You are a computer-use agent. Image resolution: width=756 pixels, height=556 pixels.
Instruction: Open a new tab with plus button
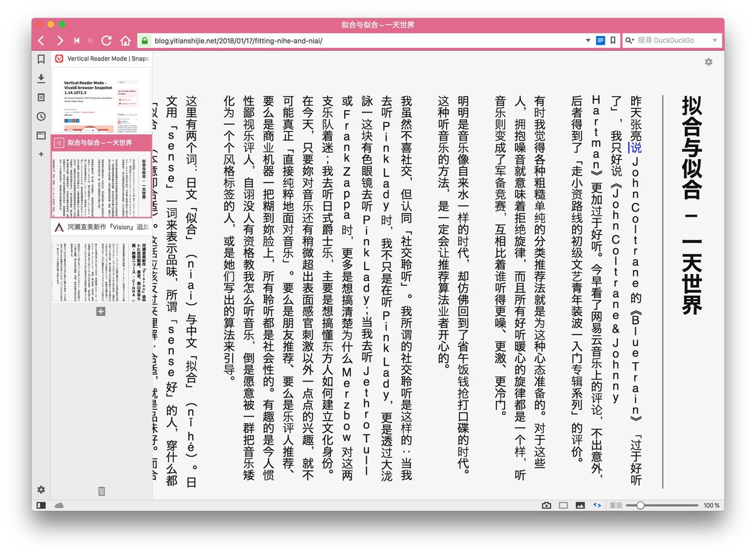[x=101, y=311]
